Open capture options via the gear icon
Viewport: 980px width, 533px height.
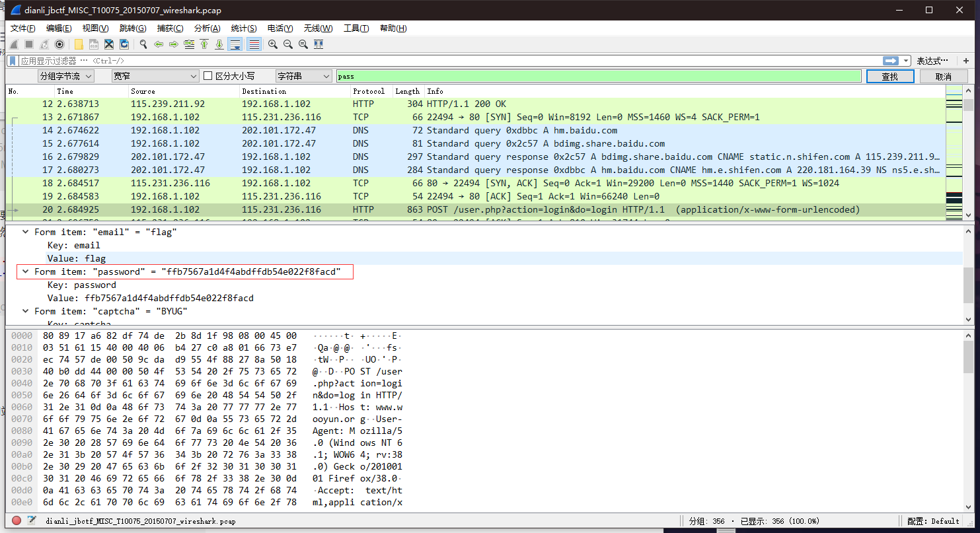(59, 44)
